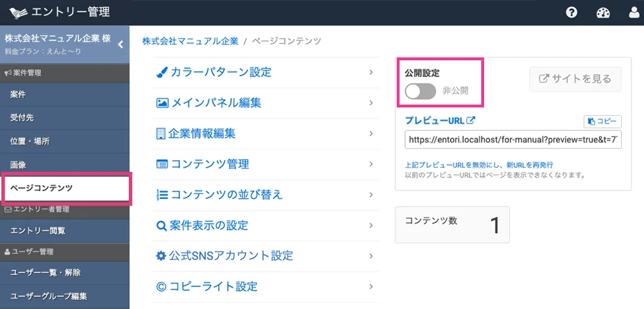Click the paintbrush icon for カラーパターン設定
Viewport: 644px width, 309px height.
click(161, 72)
